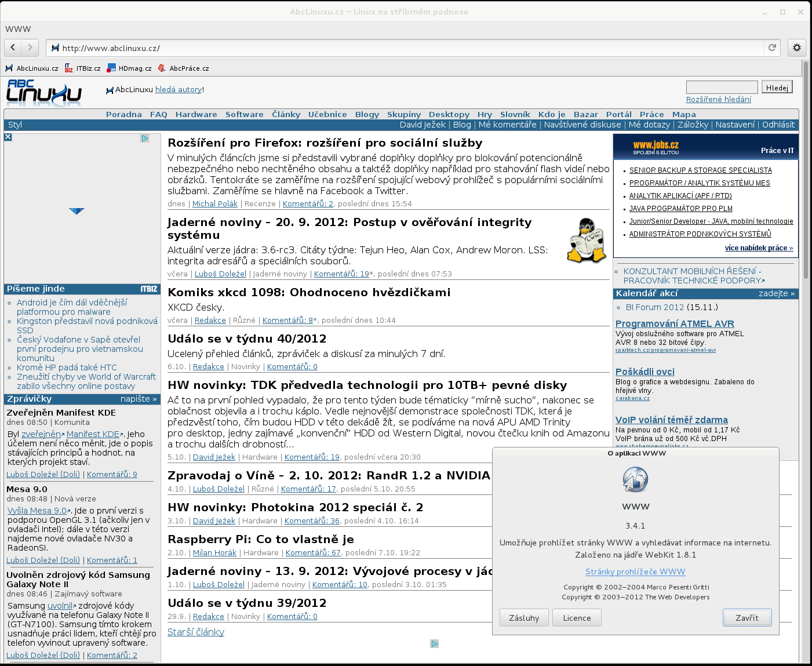Go back with the browser back arrow

[13, 48]
